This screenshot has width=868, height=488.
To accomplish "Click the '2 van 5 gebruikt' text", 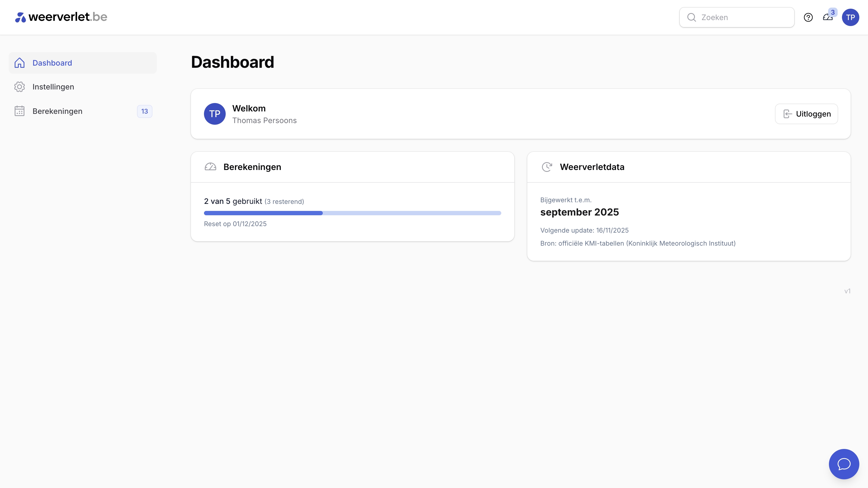I will coord(233,201).
